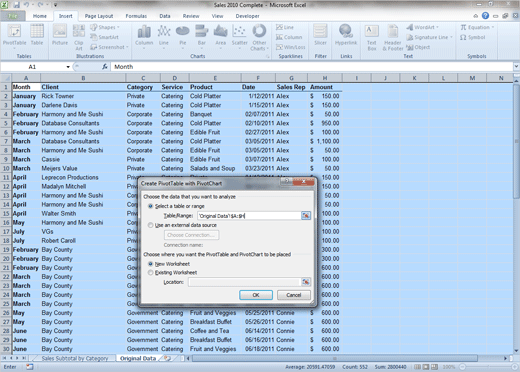Click the horizontal scrollbar
This screenshot has width=520, height=372.
(x=334, y=358)
